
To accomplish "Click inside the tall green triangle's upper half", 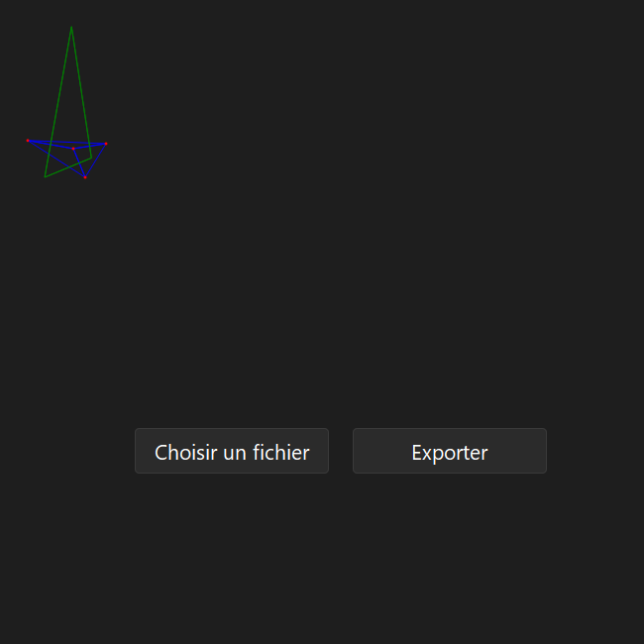I will 71,74.
